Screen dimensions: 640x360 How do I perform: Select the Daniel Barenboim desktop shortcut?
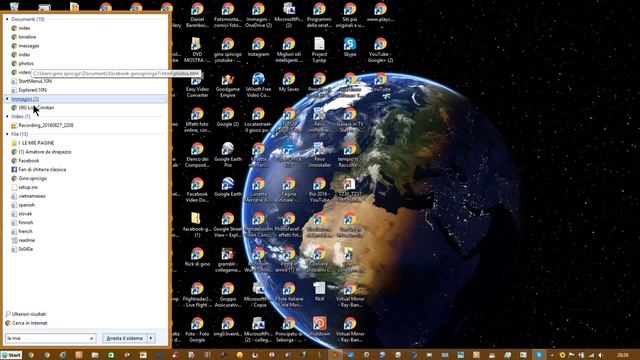(197, 15)
